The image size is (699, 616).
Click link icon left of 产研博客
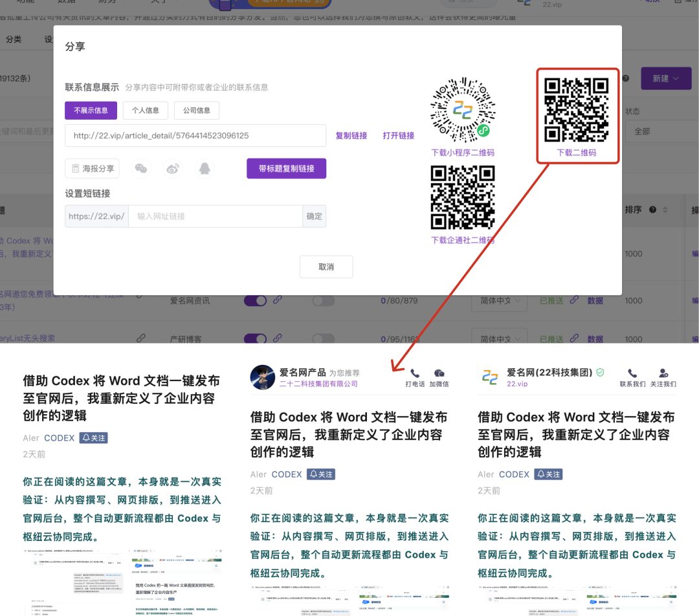(141, 338)
